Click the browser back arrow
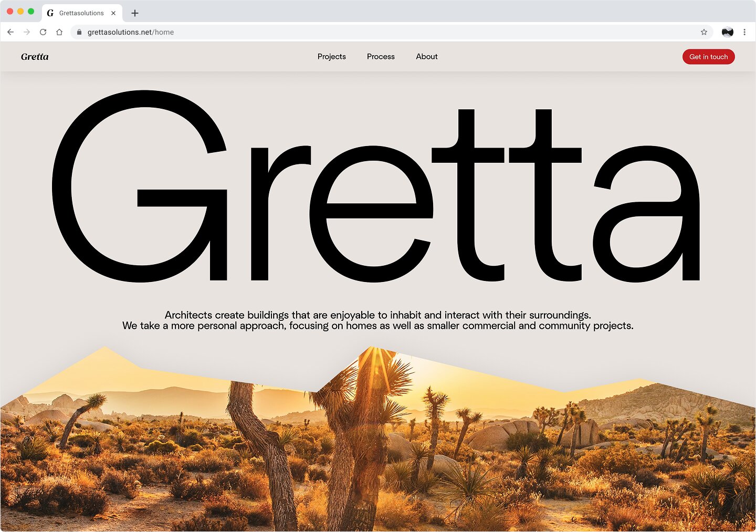The height and width of the screenshot is (532, 756). point(10,32)
